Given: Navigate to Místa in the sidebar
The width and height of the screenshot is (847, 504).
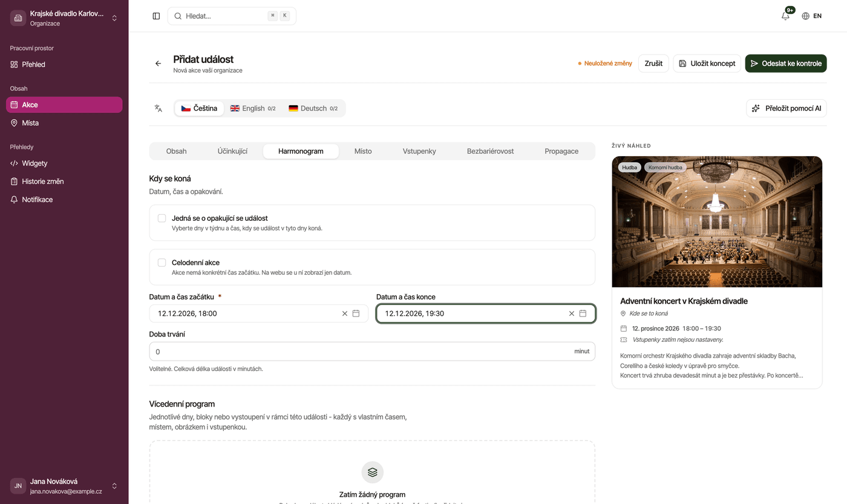Looking at the screenshot, I should point(64,123).
